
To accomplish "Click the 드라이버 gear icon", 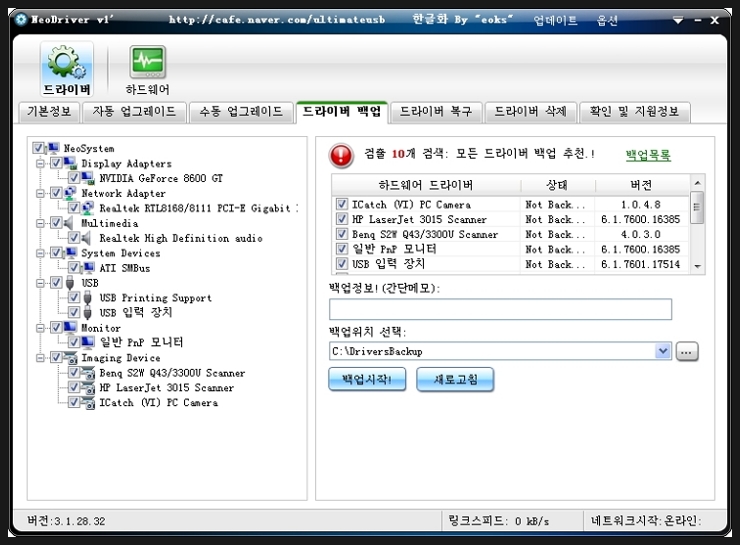I will tap(66, 64).
